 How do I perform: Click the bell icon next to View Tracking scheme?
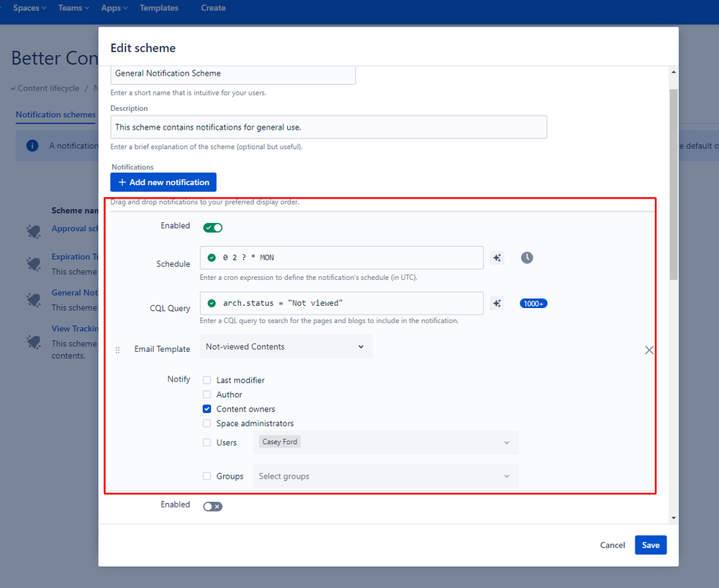click(x=34, y=342)
